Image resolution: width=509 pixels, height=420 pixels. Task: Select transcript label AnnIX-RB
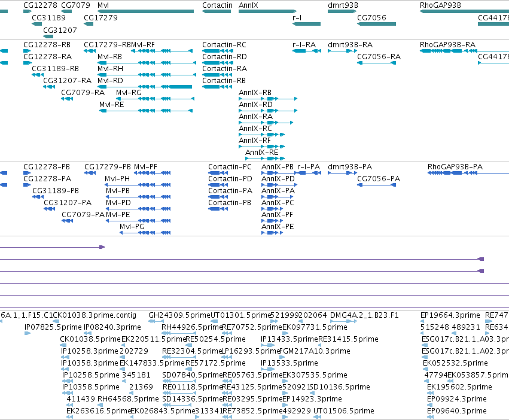(255, 93)
